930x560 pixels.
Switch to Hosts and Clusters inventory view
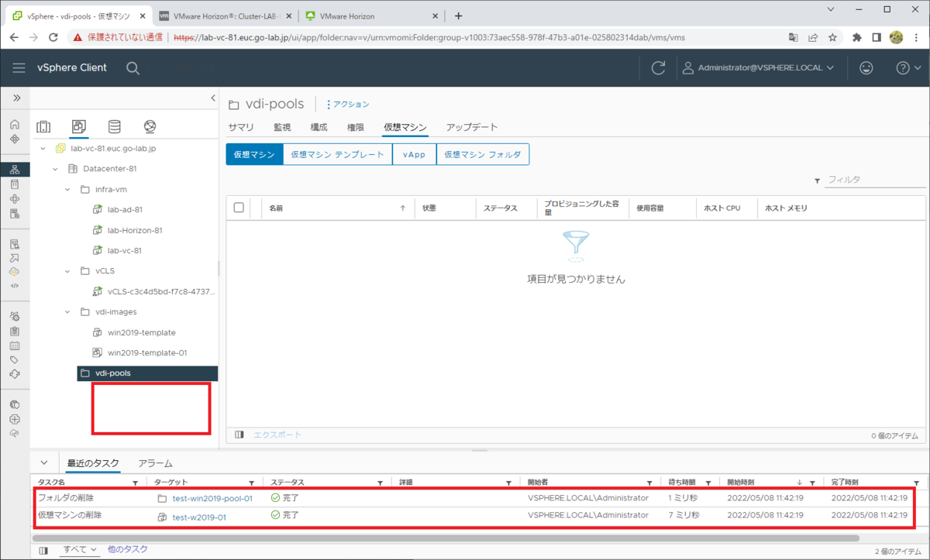pos(43,127)
